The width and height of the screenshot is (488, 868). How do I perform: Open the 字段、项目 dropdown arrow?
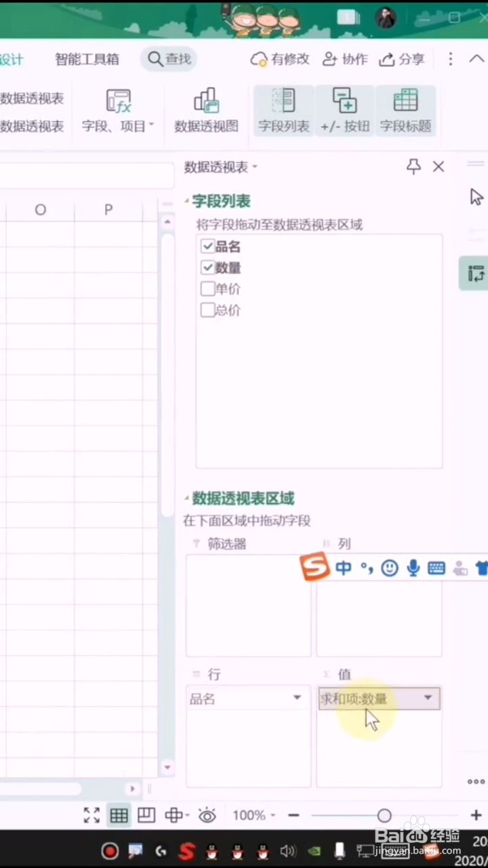pyautogui.click(x=151, y=125)
